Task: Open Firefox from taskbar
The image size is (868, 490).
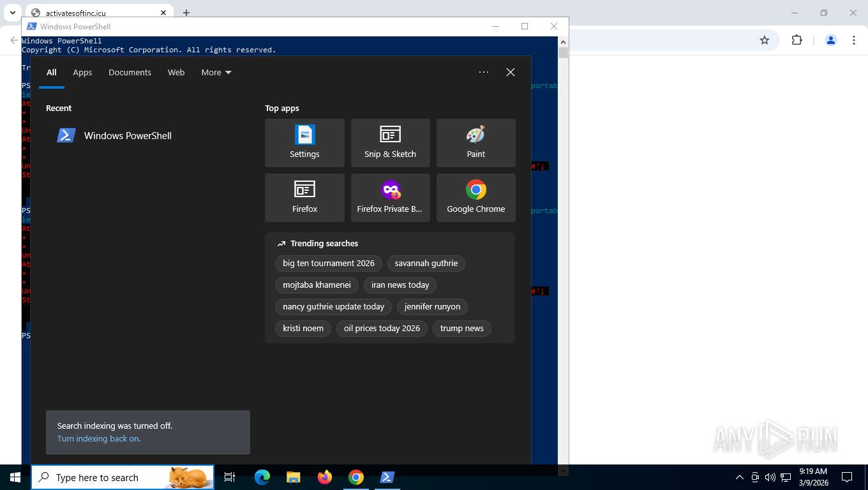Action: pos(324,477)
